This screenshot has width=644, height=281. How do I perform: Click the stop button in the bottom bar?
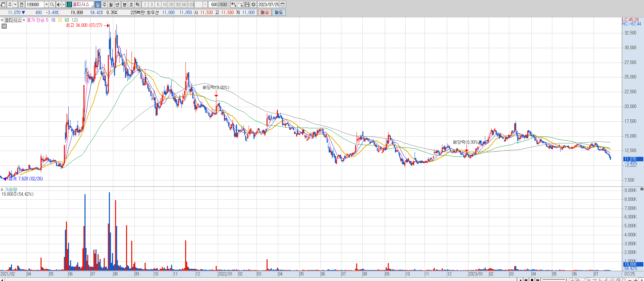point(532,280)
